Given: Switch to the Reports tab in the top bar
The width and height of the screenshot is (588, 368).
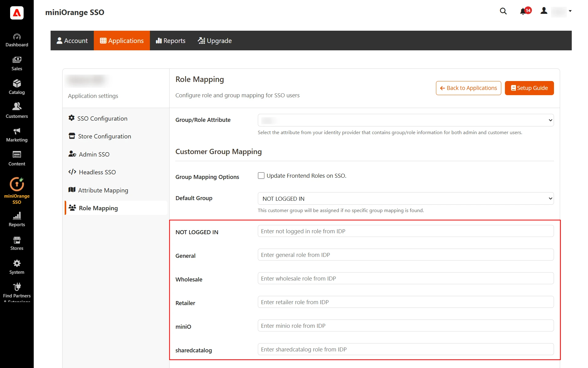Looking at the screenshot, I should tap(170, 41).
